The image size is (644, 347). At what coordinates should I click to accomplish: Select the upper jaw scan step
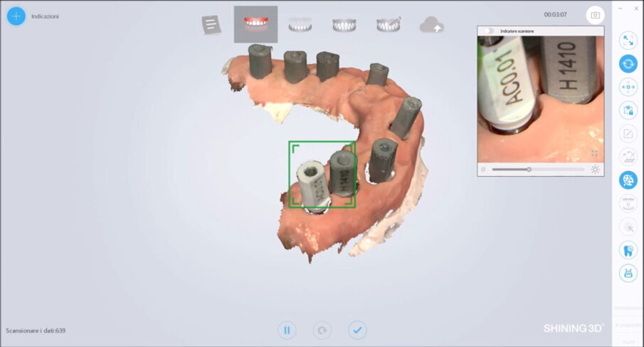pyautogui.click(x=256, y=24)
